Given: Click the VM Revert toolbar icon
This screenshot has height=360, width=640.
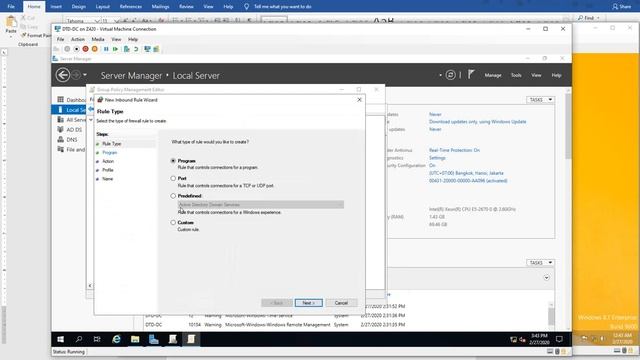Looking at the screenshot, I should click(136, 49).
